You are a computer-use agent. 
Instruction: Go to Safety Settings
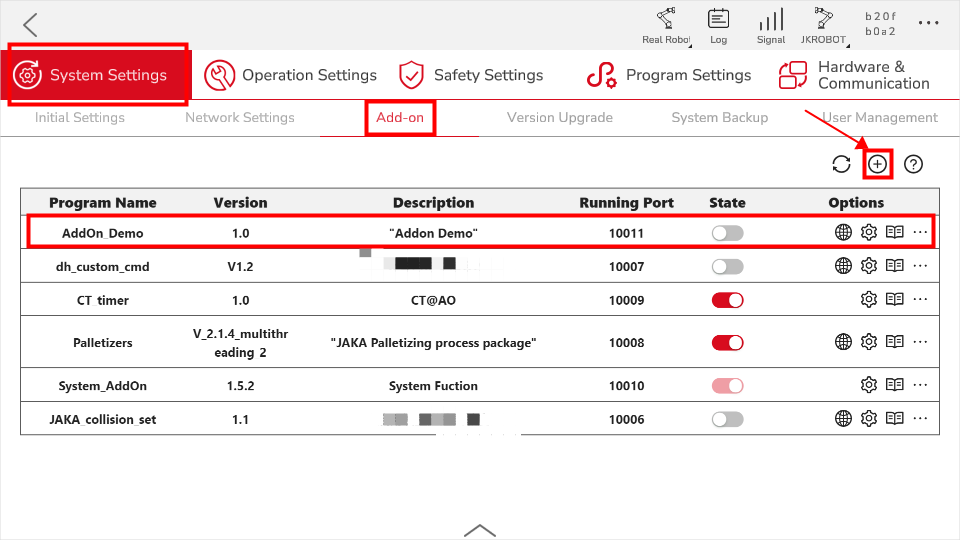pos(471,75)
